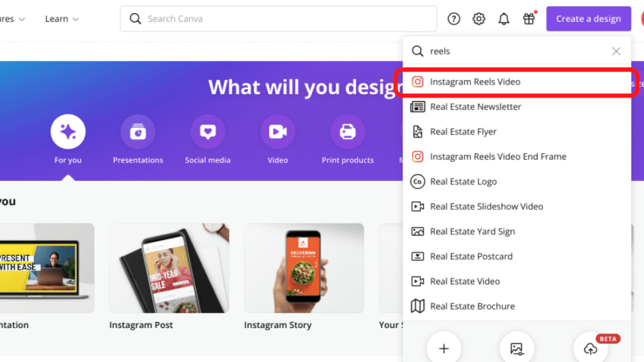Choose Real Estate Brochure from results
This screenshot has height=362, width=644.
point(517,306)
